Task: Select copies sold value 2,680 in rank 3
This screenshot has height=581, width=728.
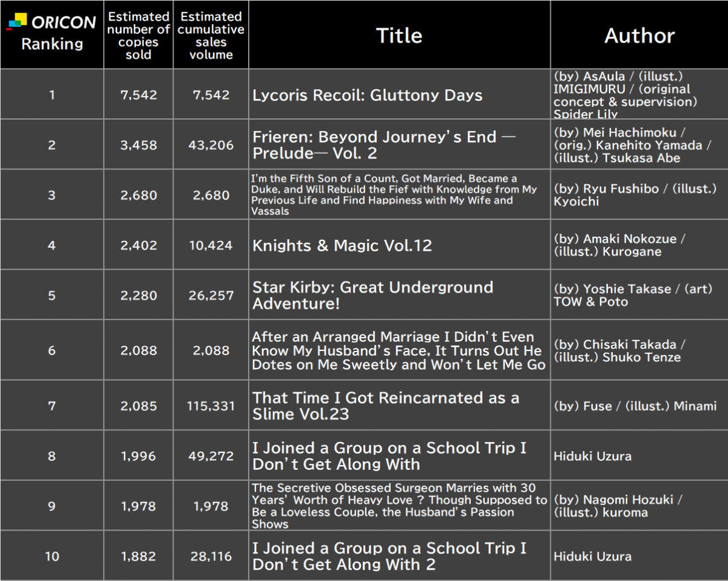Action: 138,195
